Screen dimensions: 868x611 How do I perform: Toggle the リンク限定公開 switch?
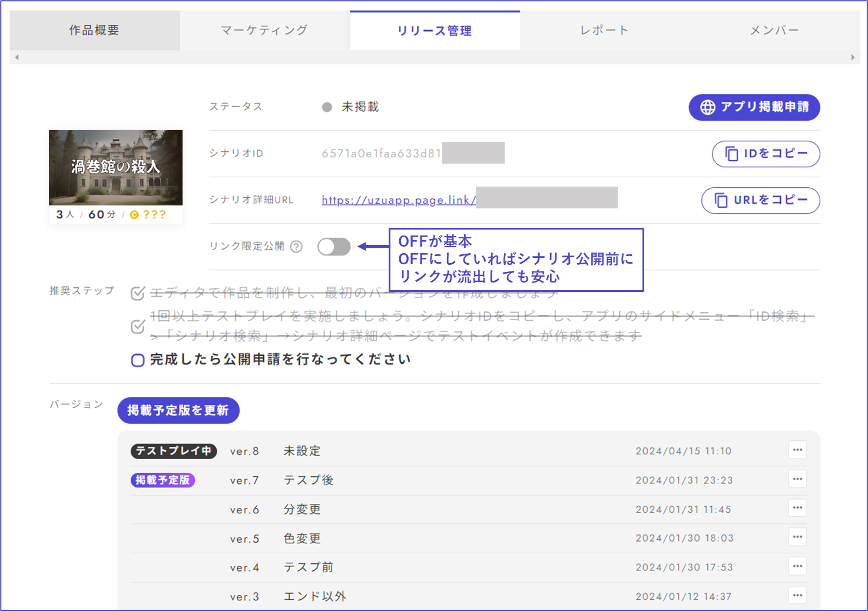click(x=334, y=247)
